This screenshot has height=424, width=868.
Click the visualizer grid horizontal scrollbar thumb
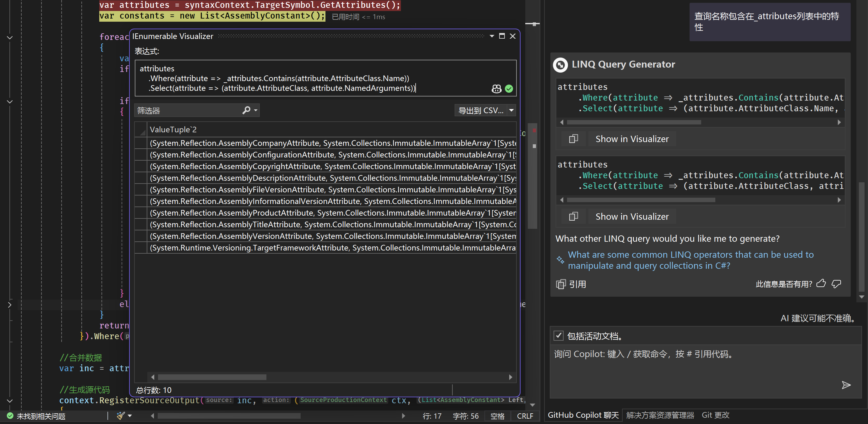(212, 377)
